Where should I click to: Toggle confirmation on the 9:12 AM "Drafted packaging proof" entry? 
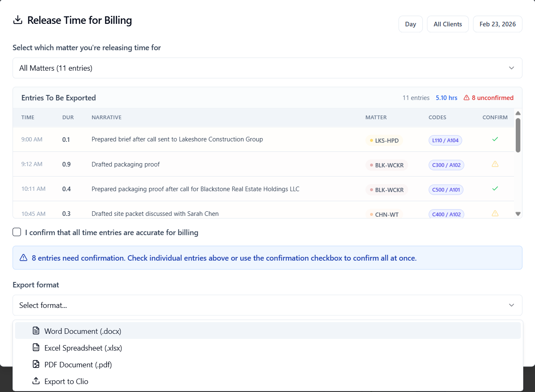pyautogui.click(x=495, y=164)
